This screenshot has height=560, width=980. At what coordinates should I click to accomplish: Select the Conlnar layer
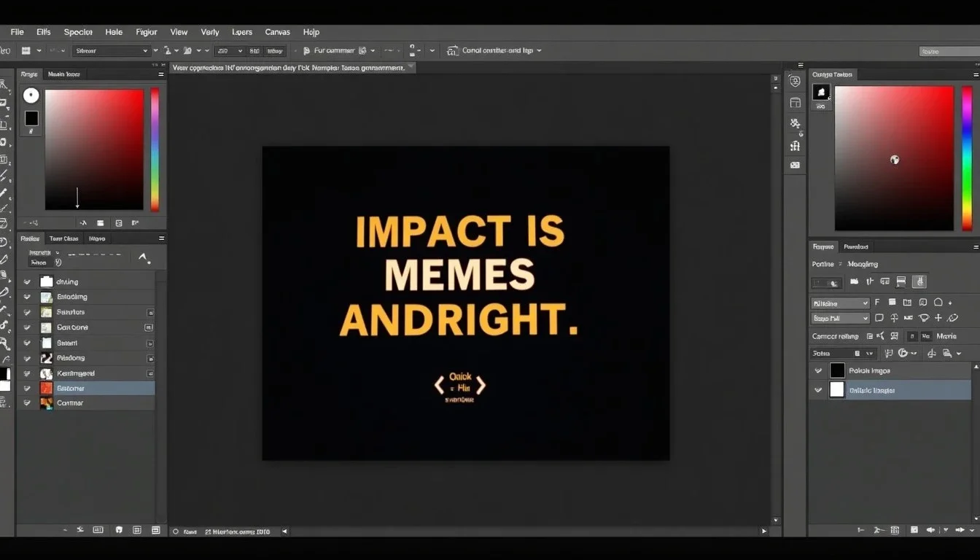coord(86,403)
